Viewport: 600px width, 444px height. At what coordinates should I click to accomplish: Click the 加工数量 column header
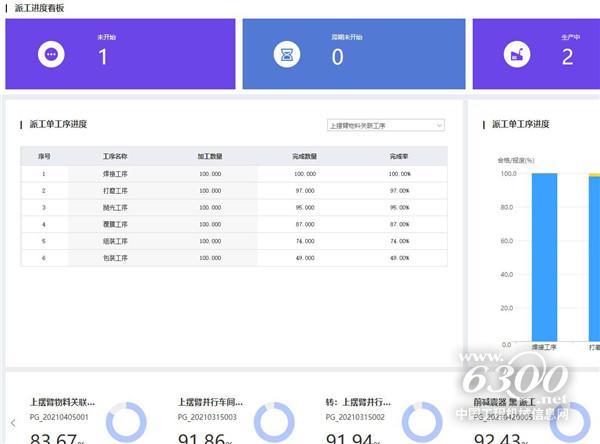click(x=210, y=156)
